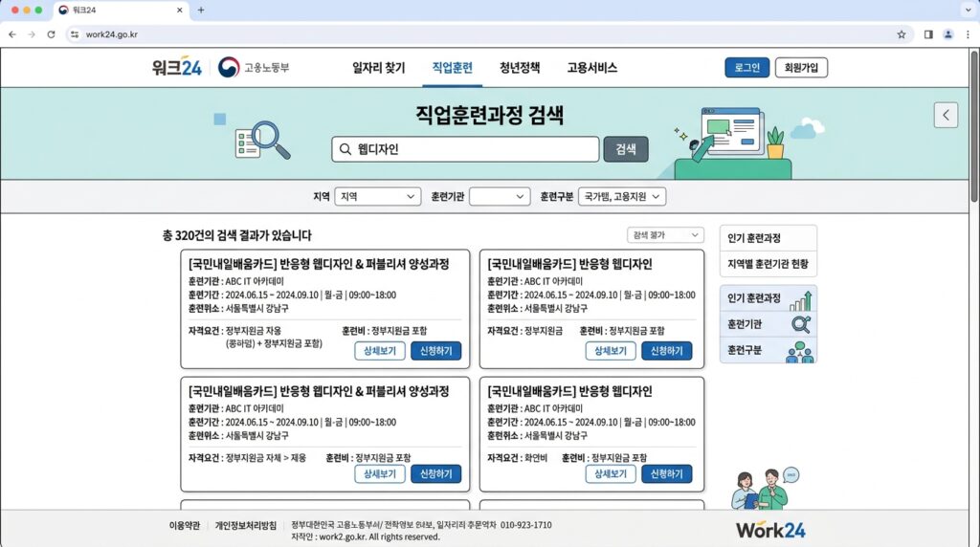The image size is (980, 547).
Task: Click the 훈련구분 row in sidebar
Action: pyautogui.click(x=768, y=350)
